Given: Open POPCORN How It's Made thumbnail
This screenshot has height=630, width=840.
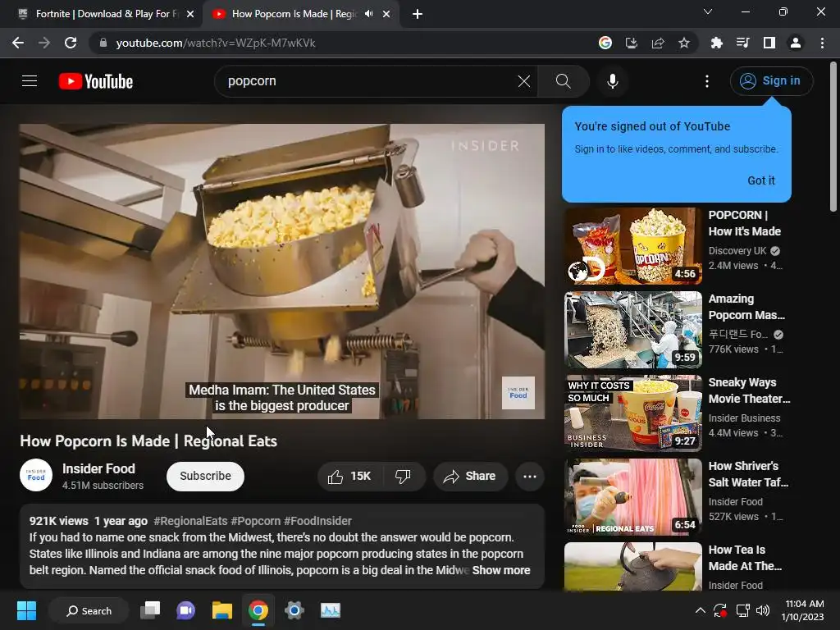Looking at the screenshot, I should tap(632, 246).
